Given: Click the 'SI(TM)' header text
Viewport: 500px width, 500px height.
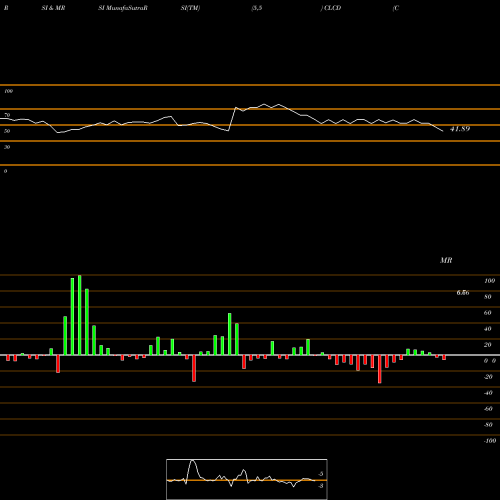Looking at the screenshot, I should (190, 8).
